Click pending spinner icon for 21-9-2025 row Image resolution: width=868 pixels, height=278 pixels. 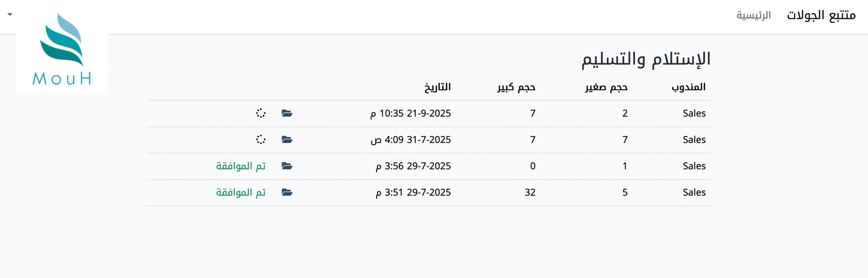pos(261,113)
